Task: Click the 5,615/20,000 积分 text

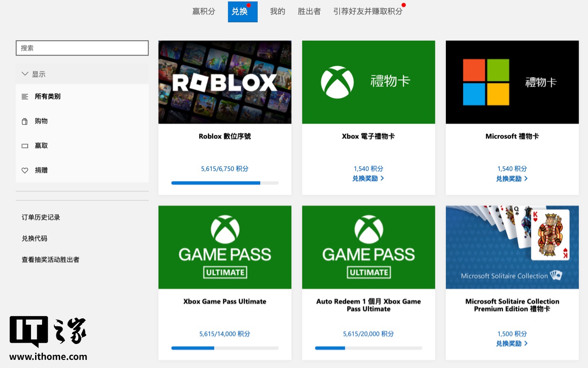Action: (x=369, y=334)
